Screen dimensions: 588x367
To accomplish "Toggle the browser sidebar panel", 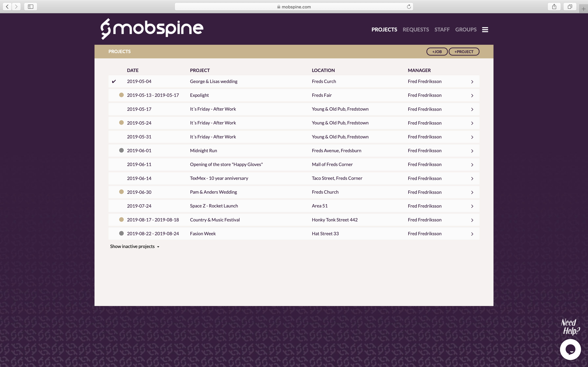I will 30,7.
